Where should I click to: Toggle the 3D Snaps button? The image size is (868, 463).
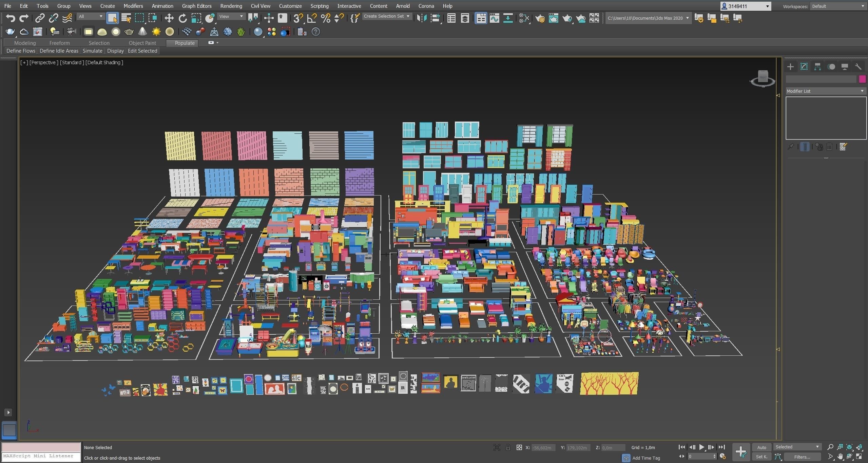click(298, 18)
